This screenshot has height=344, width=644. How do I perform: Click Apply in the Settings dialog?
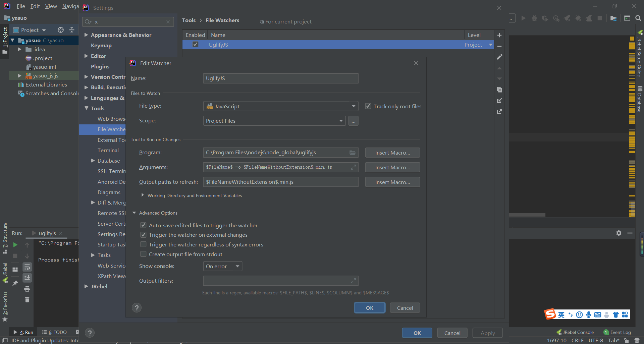pos(487,333)
